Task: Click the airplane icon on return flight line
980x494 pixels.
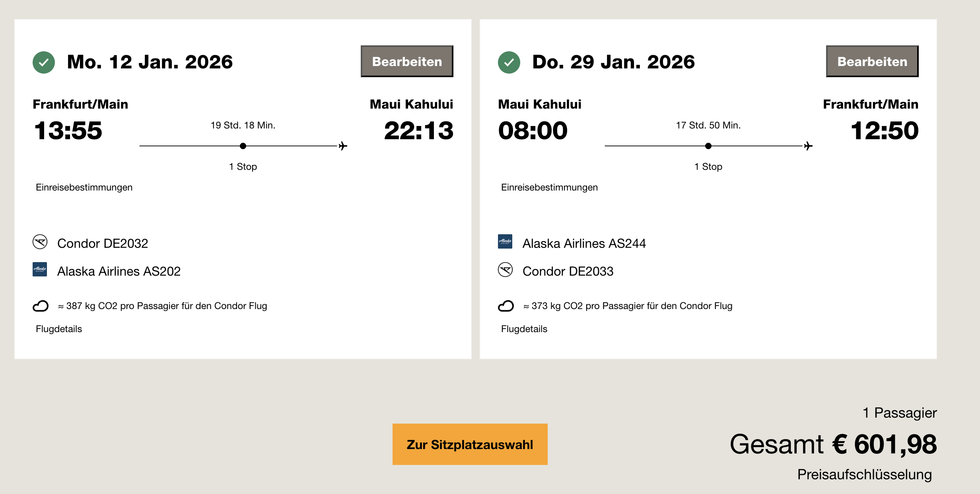Action: point(808,146)
